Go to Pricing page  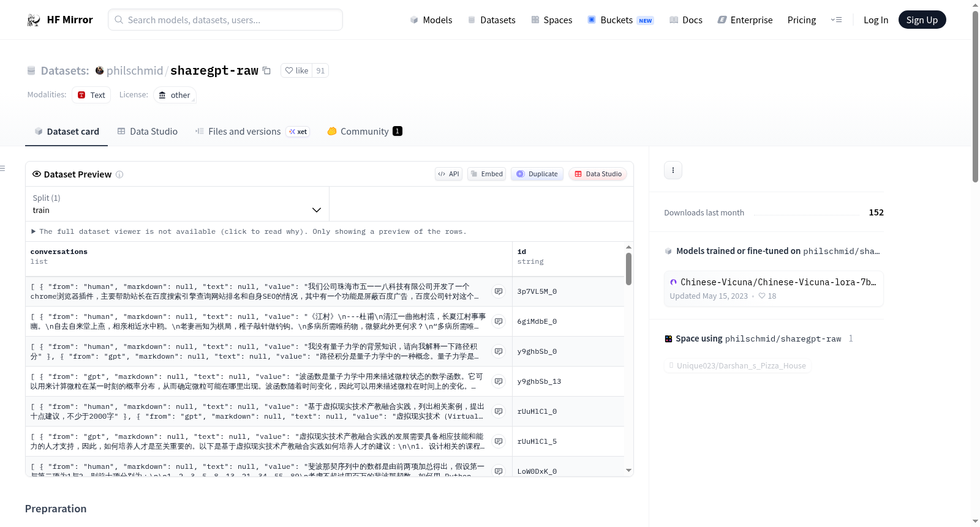click(x=801, y=20)
